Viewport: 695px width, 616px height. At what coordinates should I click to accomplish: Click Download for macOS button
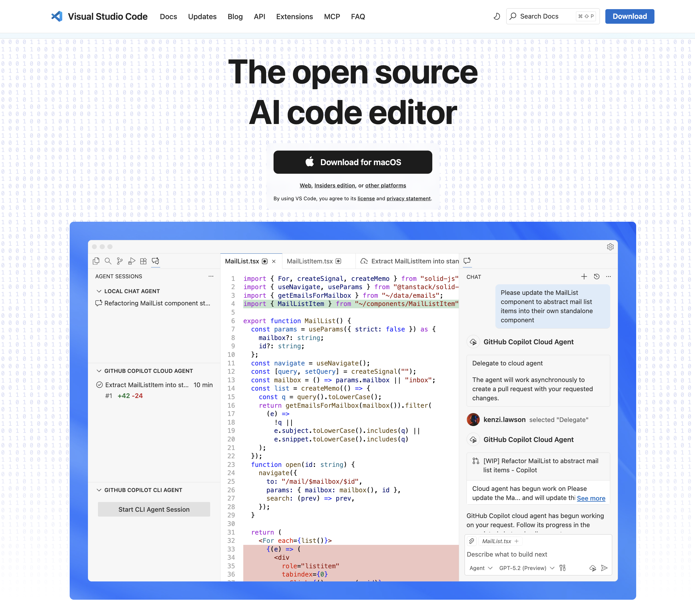(353, 162)
